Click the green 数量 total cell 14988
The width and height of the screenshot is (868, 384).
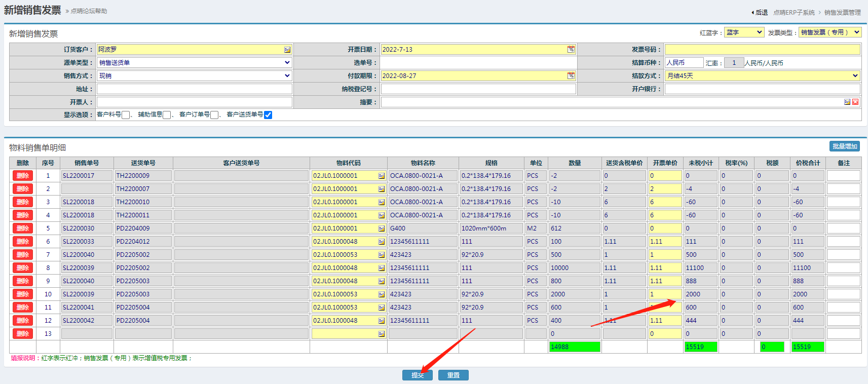pyautogui.click(x=575, y=347)
